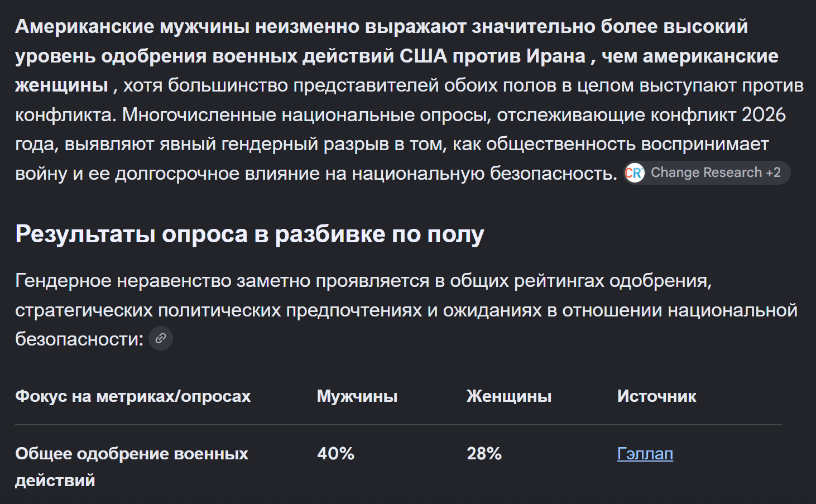
Task: Click the 40% value in the table
Action: 335,453
